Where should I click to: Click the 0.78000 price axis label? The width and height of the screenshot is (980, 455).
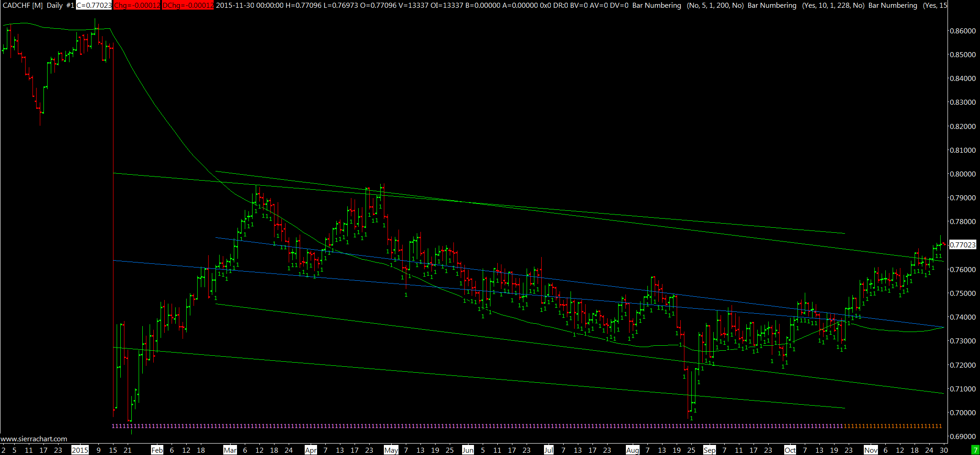pyautogui.click(x=963, y=221)
